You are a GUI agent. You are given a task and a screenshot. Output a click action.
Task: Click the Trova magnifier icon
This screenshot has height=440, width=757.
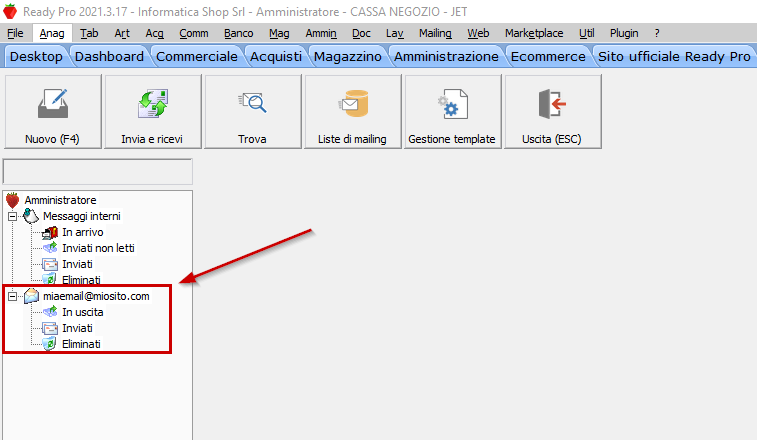(252, 102)
